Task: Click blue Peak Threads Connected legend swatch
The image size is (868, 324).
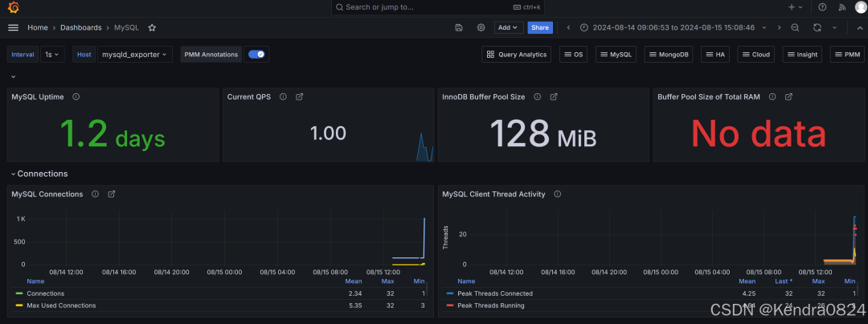Action: (449, 293)
